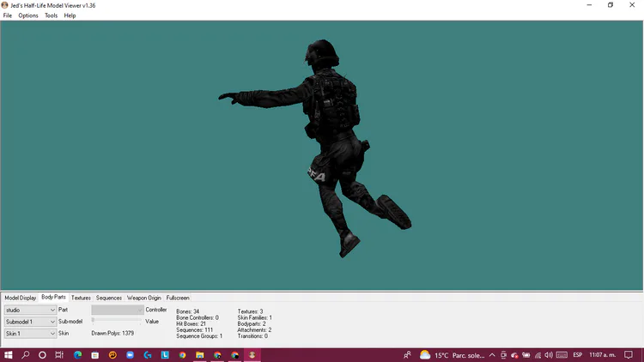This screenshot has height=362, width=644.
Task: Select the Body Parts tab
Action: pyautogui.click(x=53, y=297)
